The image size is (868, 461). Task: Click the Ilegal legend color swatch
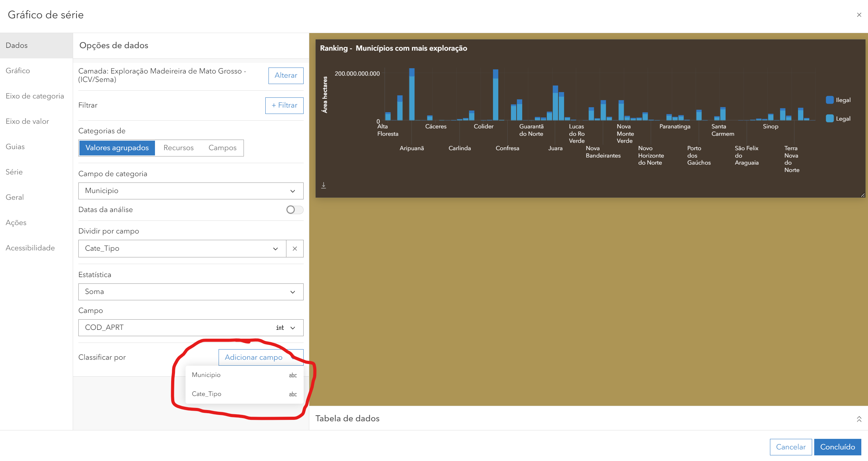tap(829, 100)
